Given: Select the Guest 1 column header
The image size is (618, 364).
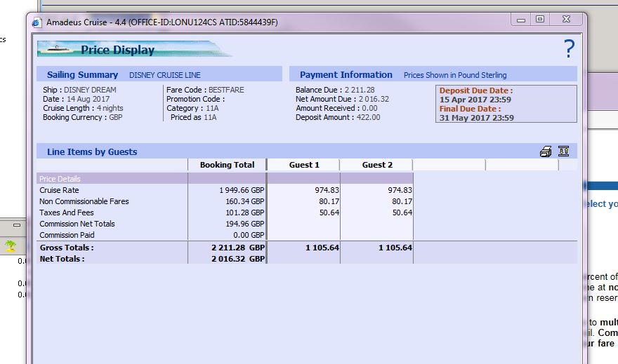Looking at the screenshot, I should 304,165.
